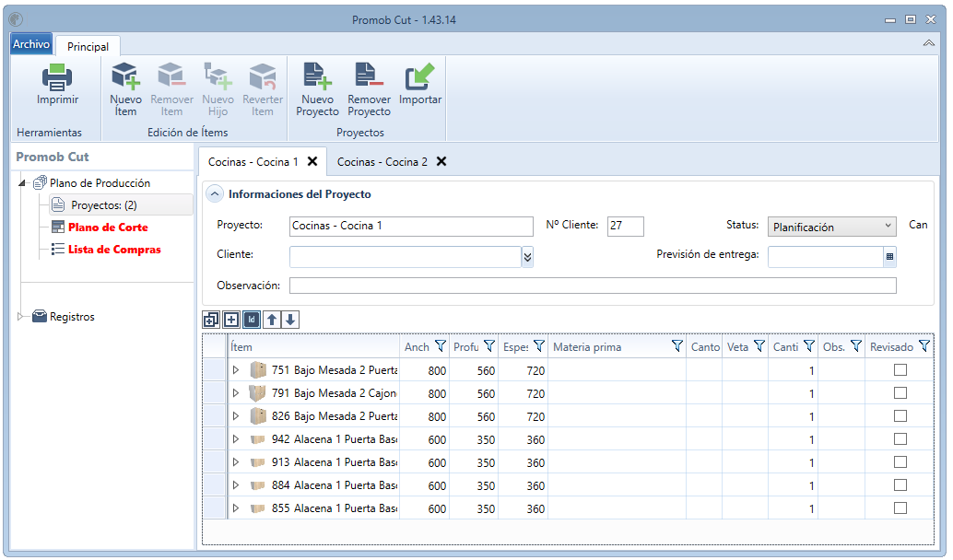Toggle the Id button above the table

251,320
